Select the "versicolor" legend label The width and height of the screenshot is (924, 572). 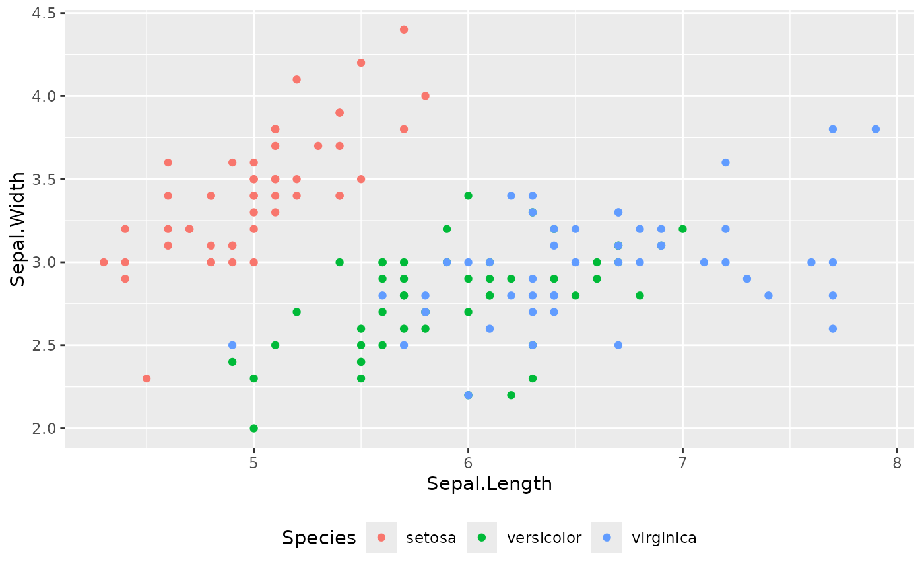(x=544, y=538)
